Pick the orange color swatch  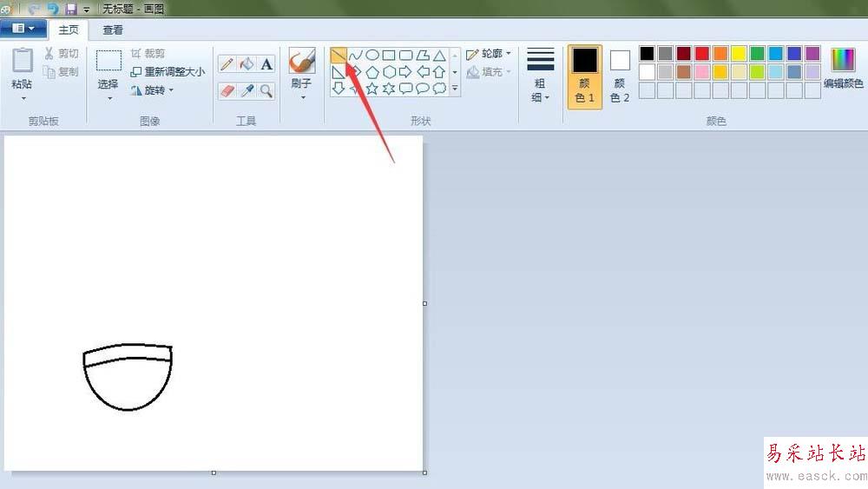click(720, 53)
